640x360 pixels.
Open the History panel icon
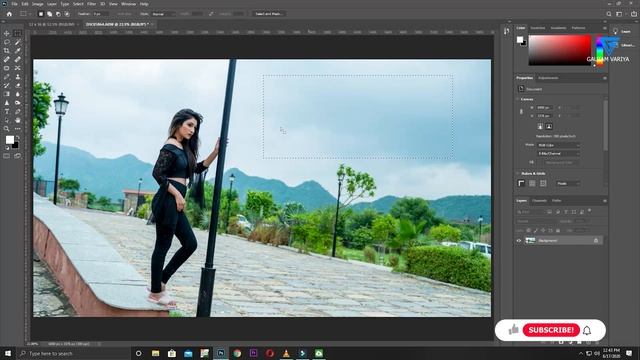click(x=507, y=31)
